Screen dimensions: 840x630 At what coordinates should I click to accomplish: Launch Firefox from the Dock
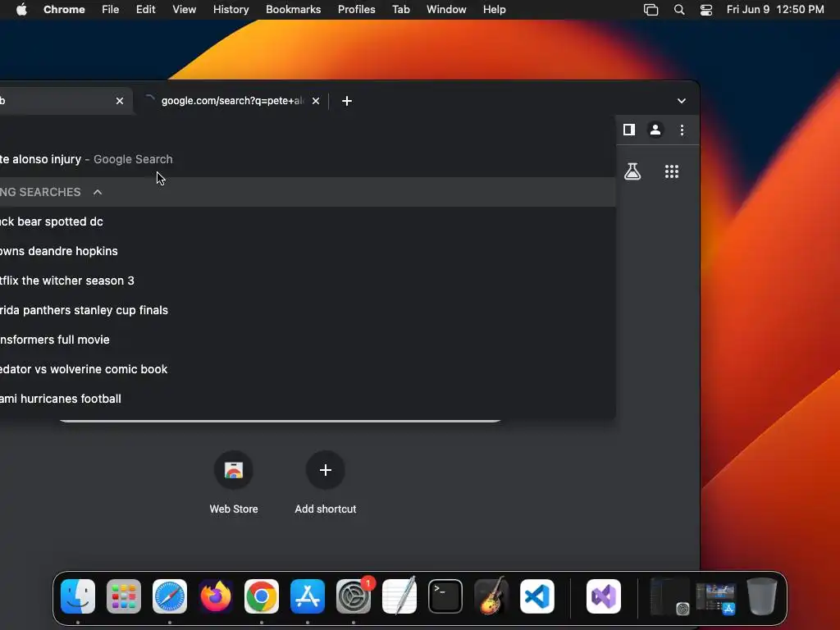coord(216,596)
